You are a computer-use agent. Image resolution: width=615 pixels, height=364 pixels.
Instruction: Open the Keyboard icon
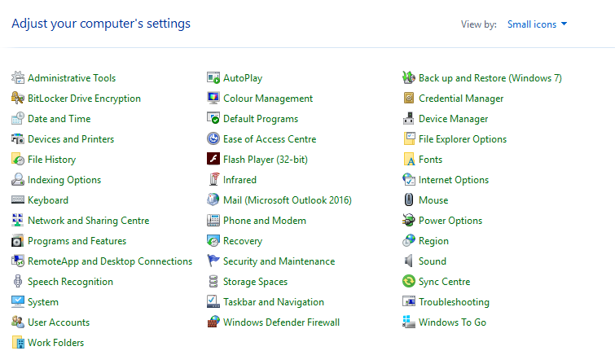tap(18, 200)
